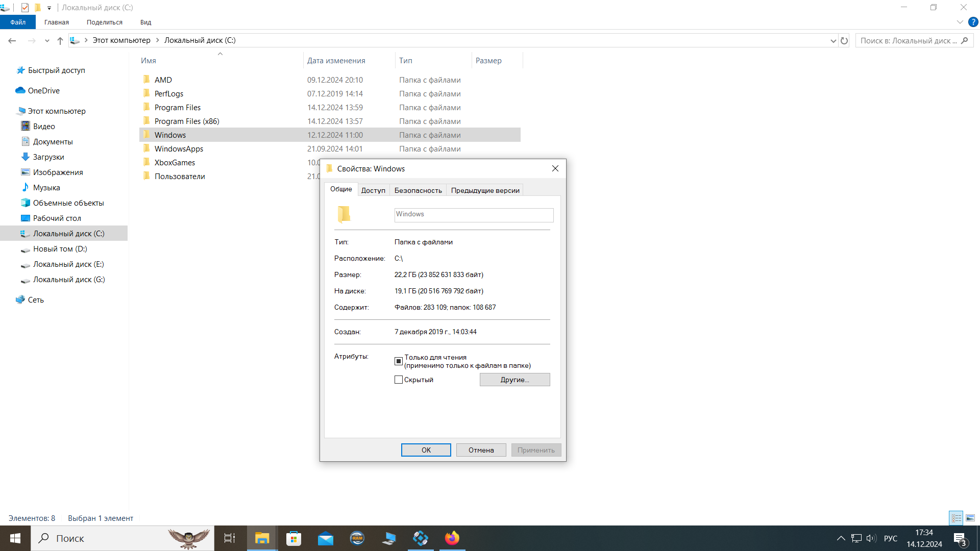Open the View ribbon tab

click(145, 22)
